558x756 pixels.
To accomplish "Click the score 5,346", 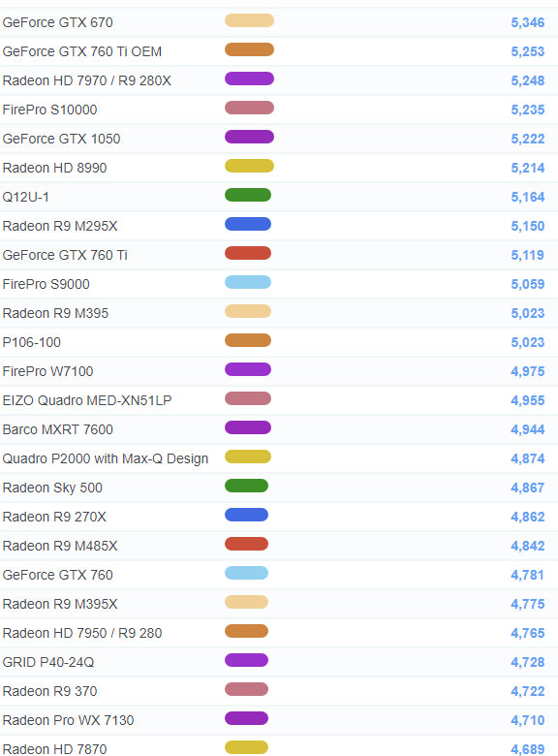I will pos(528,22).
